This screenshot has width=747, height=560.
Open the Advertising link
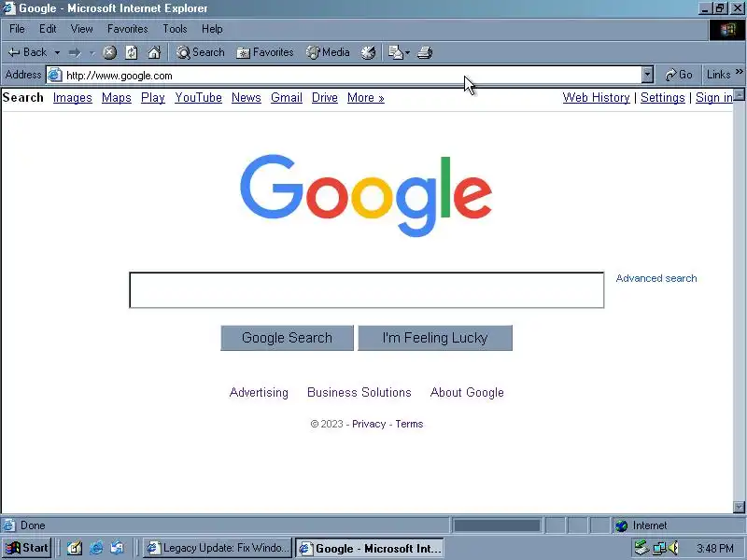[259, 392]
